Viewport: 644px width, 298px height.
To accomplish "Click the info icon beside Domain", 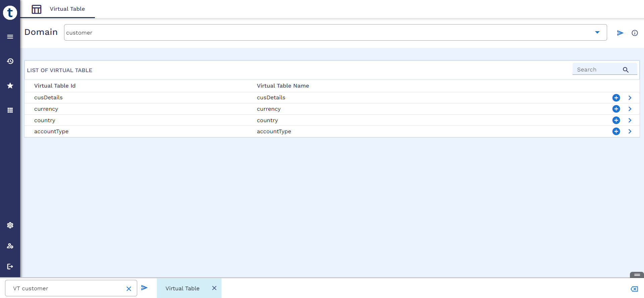I will [x=635, y=33].
